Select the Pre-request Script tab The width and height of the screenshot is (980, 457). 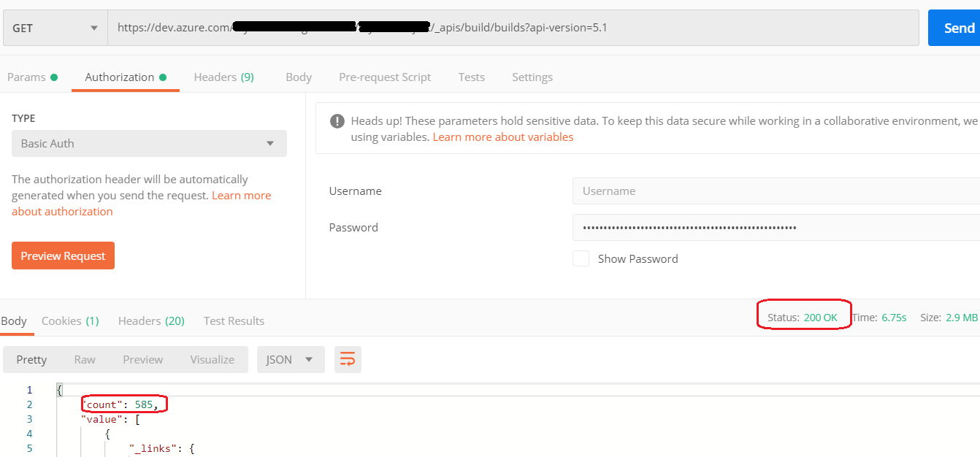tap(385, 77)
